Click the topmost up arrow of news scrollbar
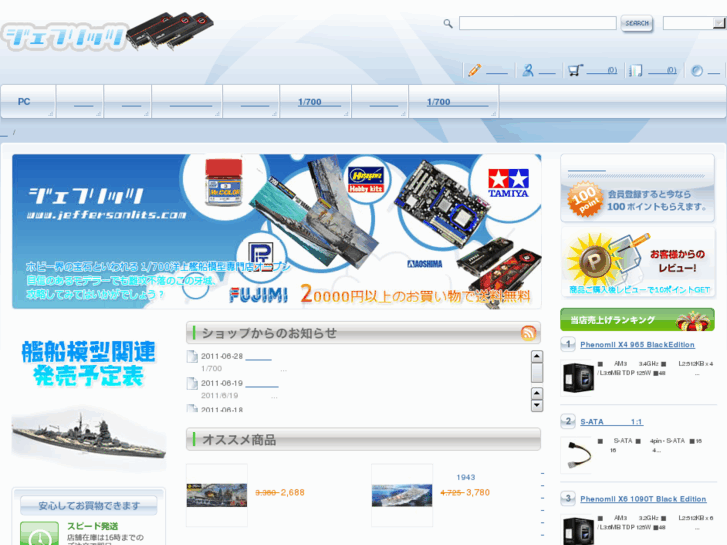This screenshot has width=727, height=545. pyautogui.click(x=536, y=356)
